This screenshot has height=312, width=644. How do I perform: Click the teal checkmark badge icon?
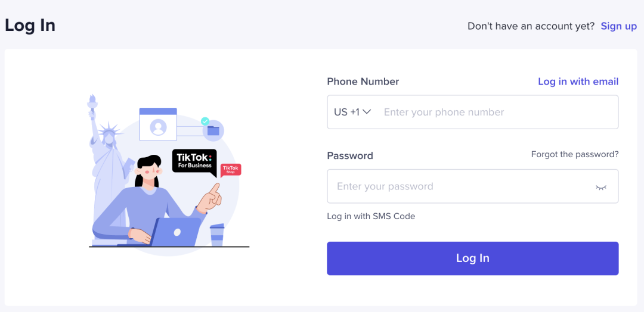click(x=205, y=121)
